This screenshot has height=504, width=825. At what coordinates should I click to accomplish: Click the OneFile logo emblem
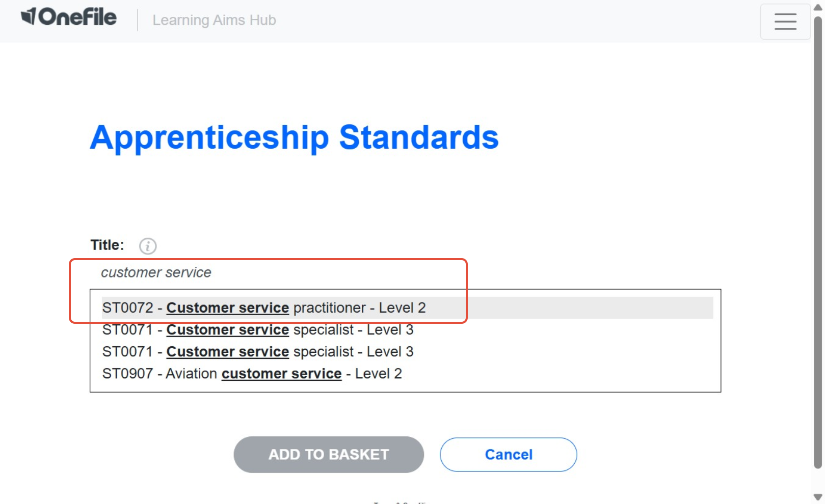tap(28, 16)
